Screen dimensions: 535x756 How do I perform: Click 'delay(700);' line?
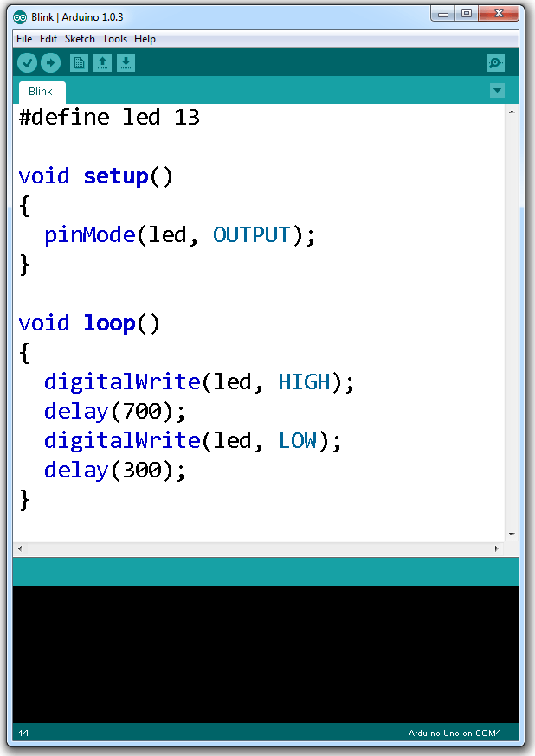pos(115,412)
